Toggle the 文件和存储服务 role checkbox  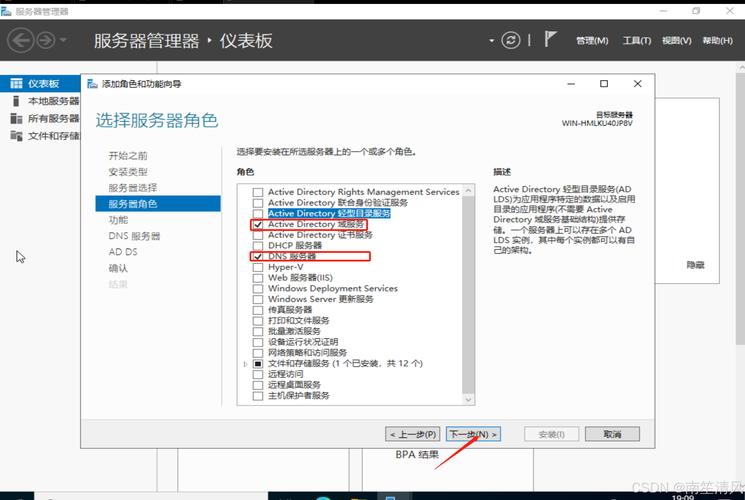click(x=258, y=364)
